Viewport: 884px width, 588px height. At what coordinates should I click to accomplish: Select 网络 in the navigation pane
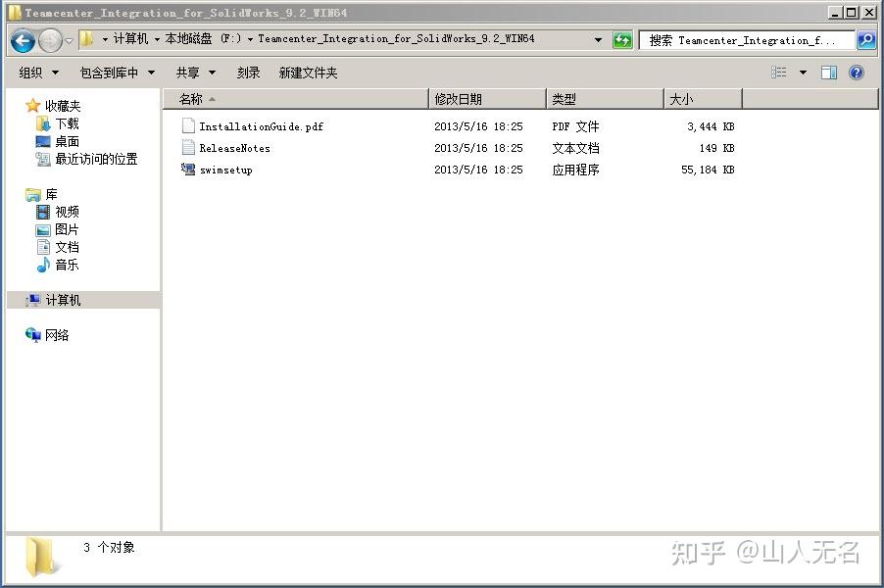[57, 335]
